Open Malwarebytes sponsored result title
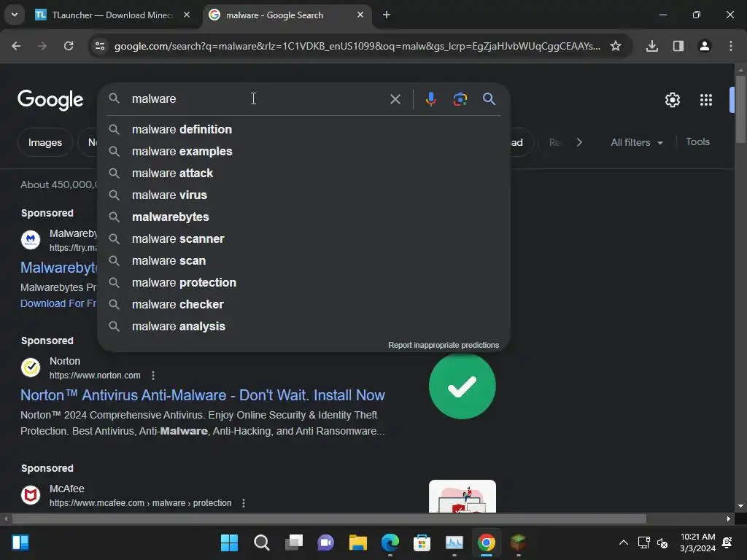The image size is (747, 560). pos(58,268)
